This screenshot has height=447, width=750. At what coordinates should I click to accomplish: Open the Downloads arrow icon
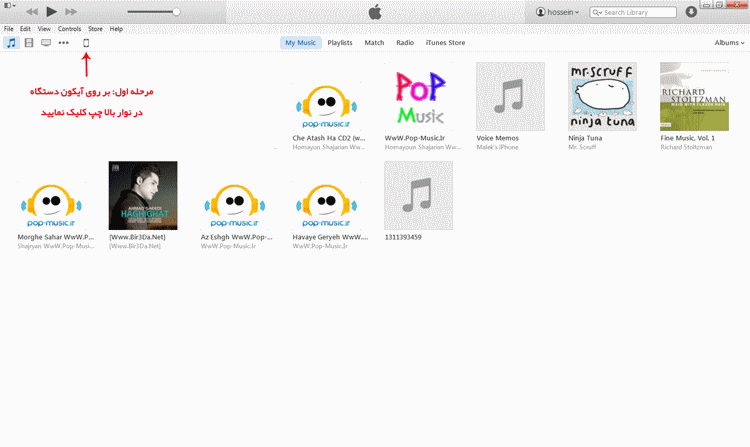[x=692, y=12]
